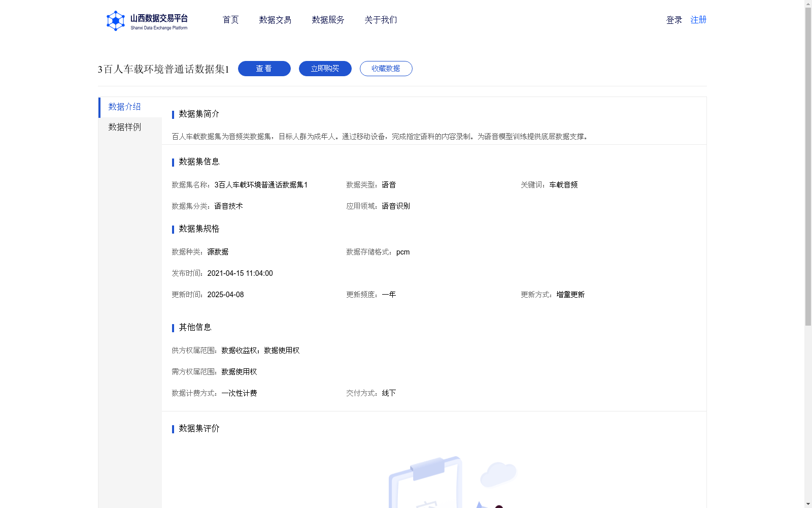Click the empty-reviews clipboard illustration

(453, 482)
